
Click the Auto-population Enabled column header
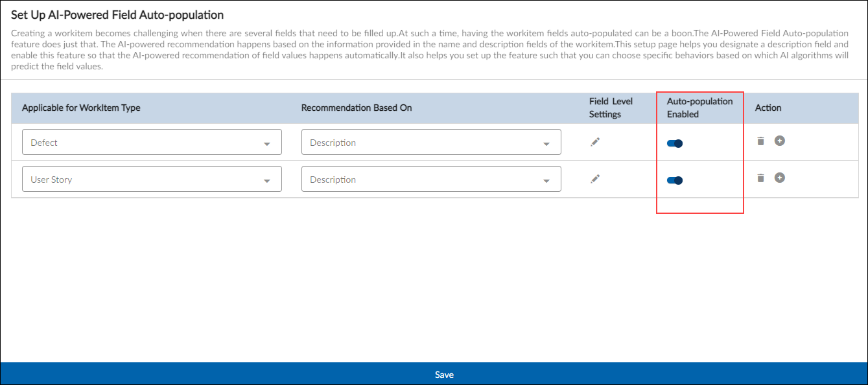(x=699, y=108)
